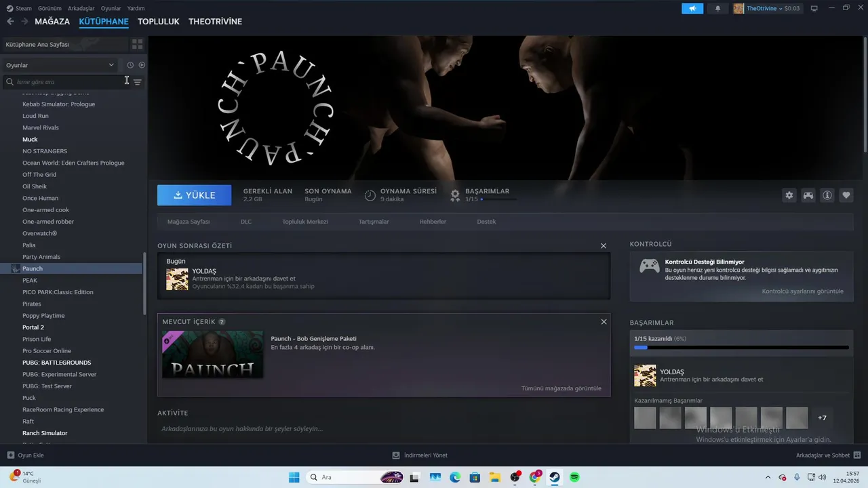This screenshot has height=488, width=868.
Task: Open the Arkadaşlar menu
Action: click(81, 8)
